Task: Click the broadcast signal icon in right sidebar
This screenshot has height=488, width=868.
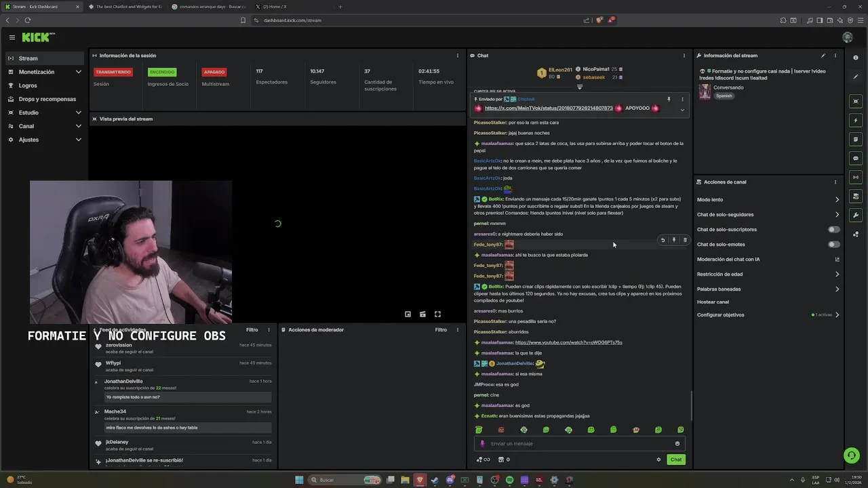Action: coord(856,177)
